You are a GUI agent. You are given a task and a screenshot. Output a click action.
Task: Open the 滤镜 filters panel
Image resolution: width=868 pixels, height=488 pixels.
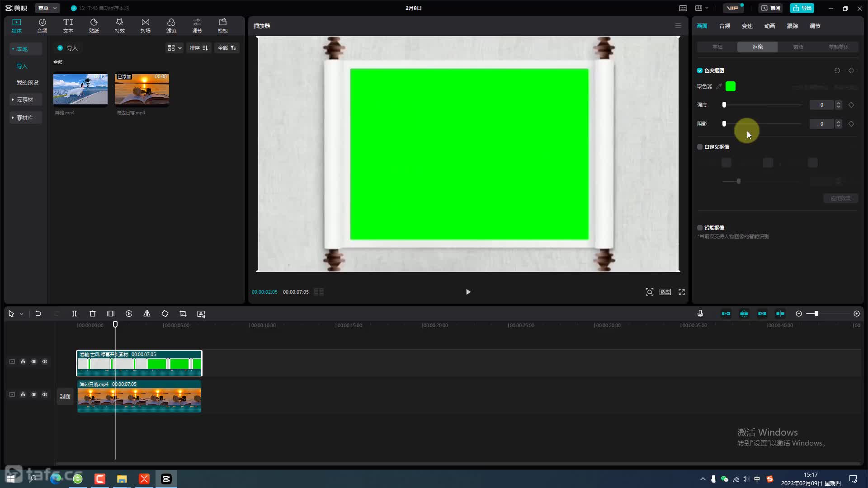point(171,25)
